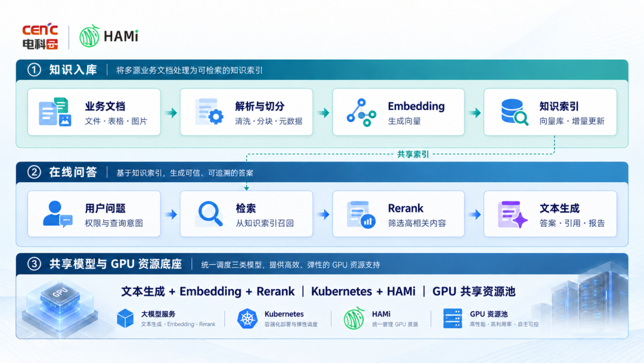Click the 基于知识索引，生成可信、可追溯的答案 description
This screenshot has width=644, height=363.
coord(185,173)
